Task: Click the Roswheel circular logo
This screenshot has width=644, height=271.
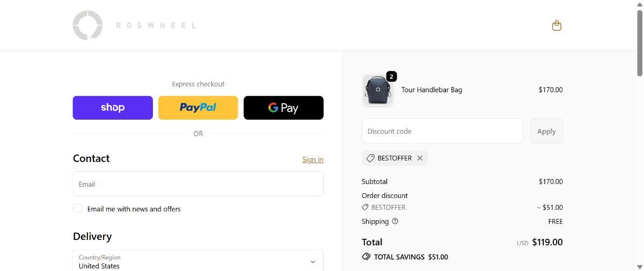Action: 87,25
